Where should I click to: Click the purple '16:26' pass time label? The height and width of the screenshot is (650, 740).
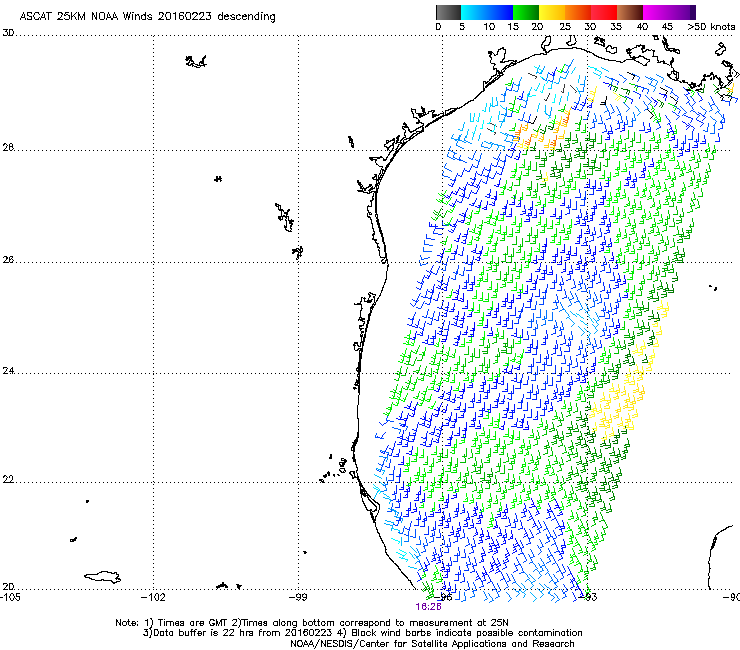coord(429,607)
